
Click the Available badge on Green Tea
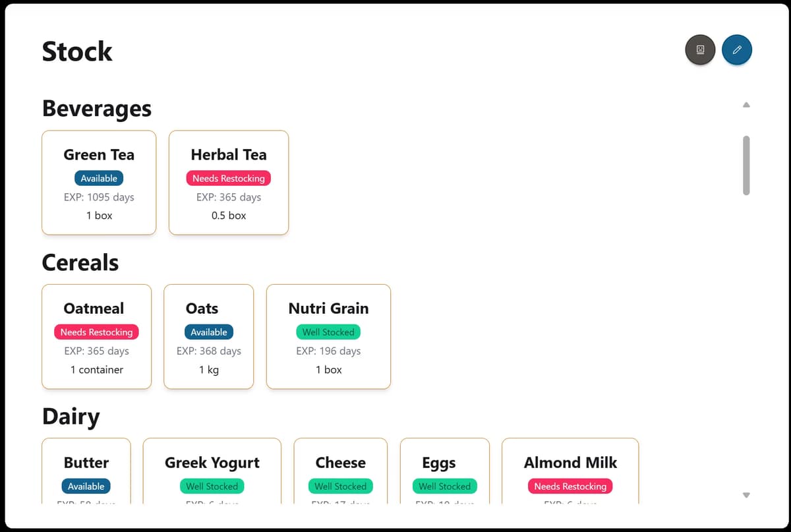click(x=99, y=179)
